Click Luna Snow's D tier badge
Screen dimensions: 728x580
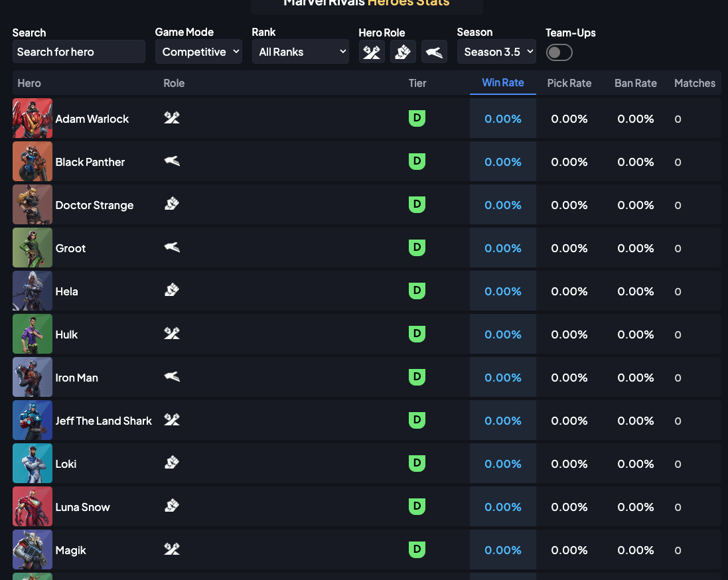(x=417, y=506)
